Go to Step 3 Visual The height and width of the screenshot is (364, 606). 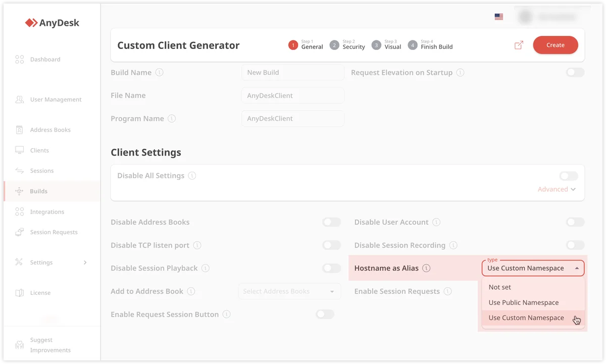pos(386,45)
